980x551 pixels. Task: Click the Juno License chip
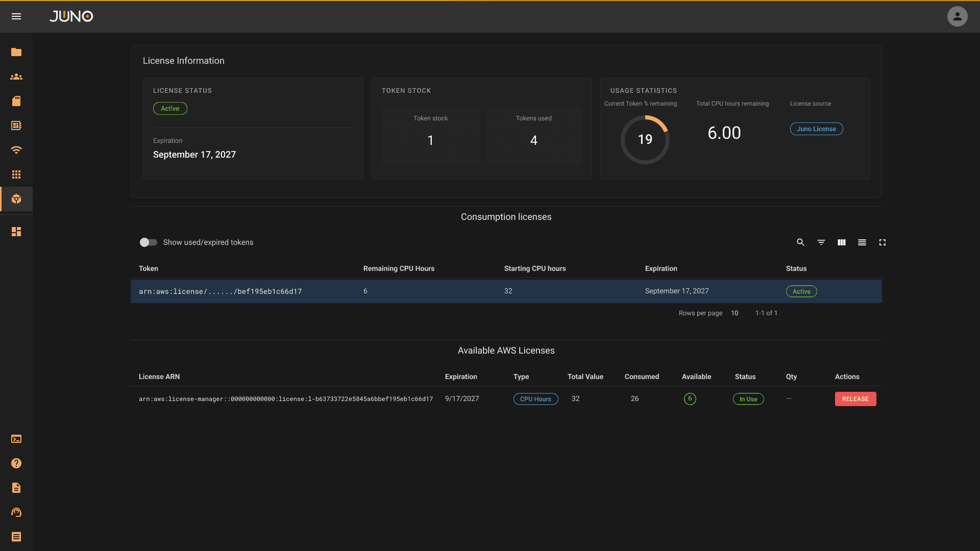(x=816, y=129)
